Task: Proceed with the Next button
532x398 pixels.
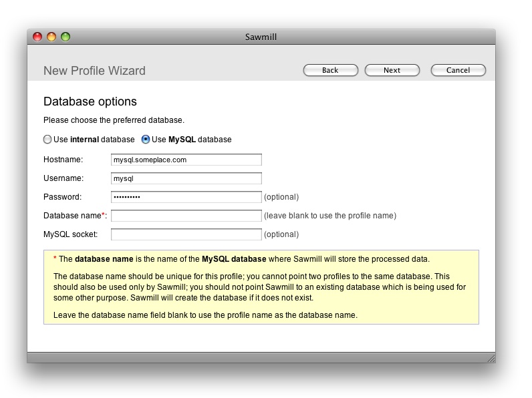Action: (392, 70)
